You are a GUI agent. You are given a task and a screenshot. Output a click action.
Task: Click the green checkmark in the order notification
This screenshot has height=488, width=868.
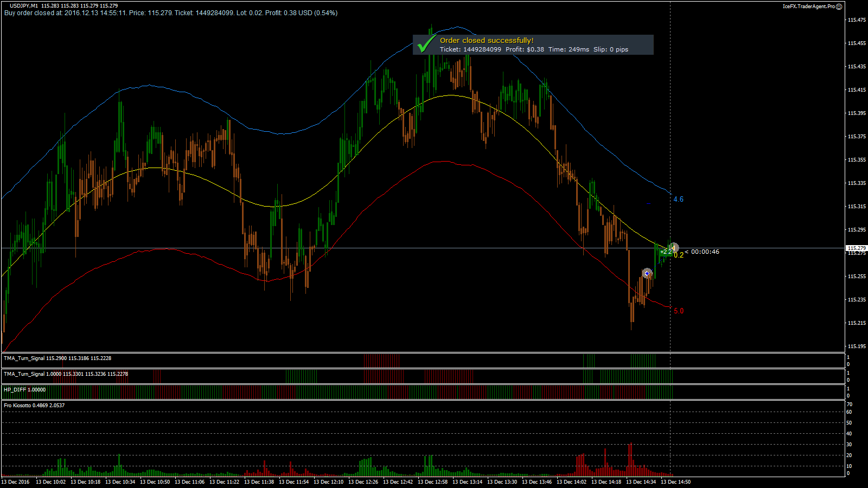(x=427, y=44)
